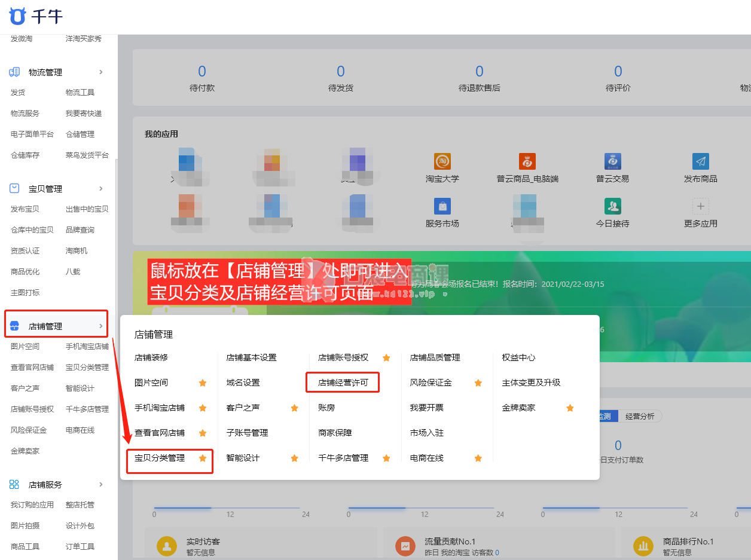Toggle star next to 风险保证金
This screenshot has width=751, height=560.
[x=478, y=382]
